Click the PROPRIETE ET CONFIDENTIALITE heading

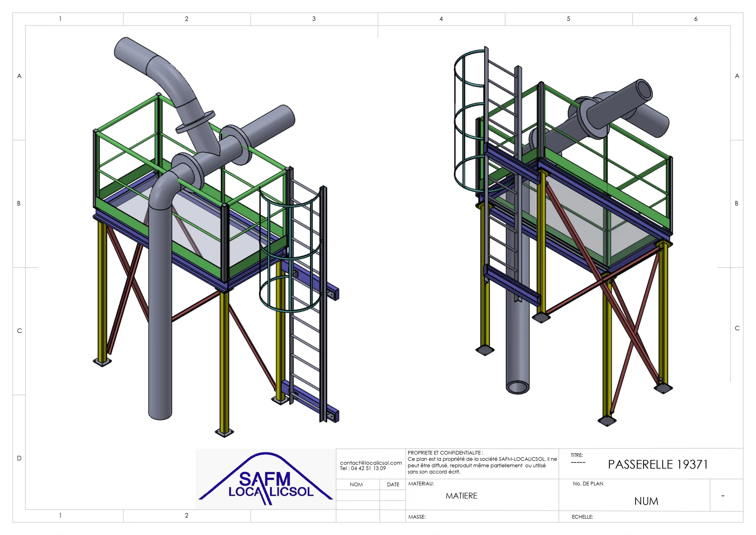coord(445,453)
